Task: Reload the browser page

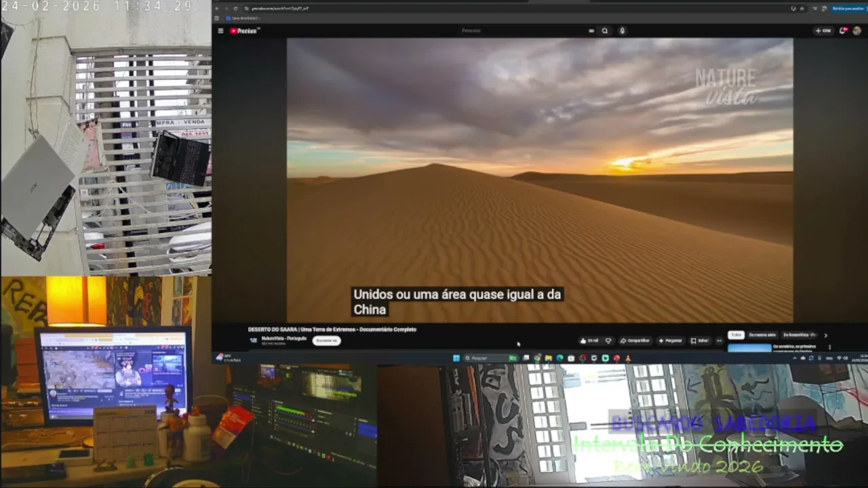Action: click(235, 8)
